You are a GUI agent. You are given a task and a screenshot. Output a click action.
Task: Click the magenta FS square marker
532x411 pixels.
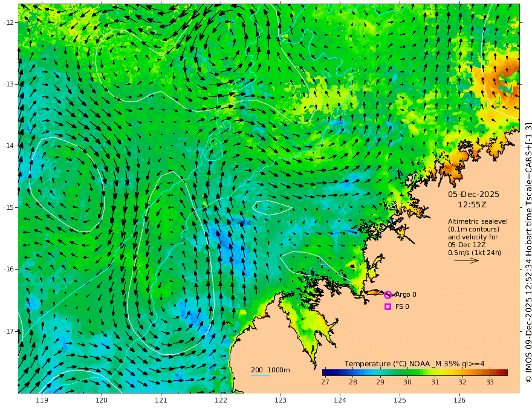pos(388,306)
